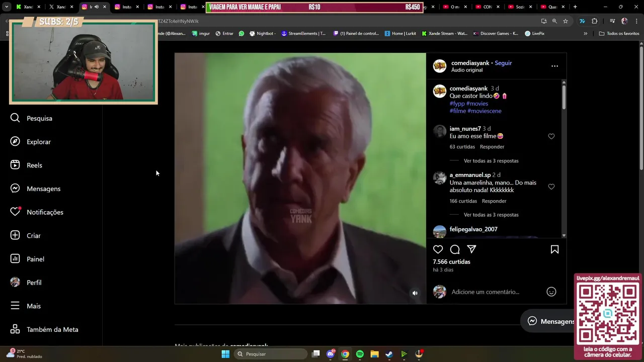Like the post with the heart icon
This screenshot has height=362, width=644.
pyautogui.click(x=438, y=249)
